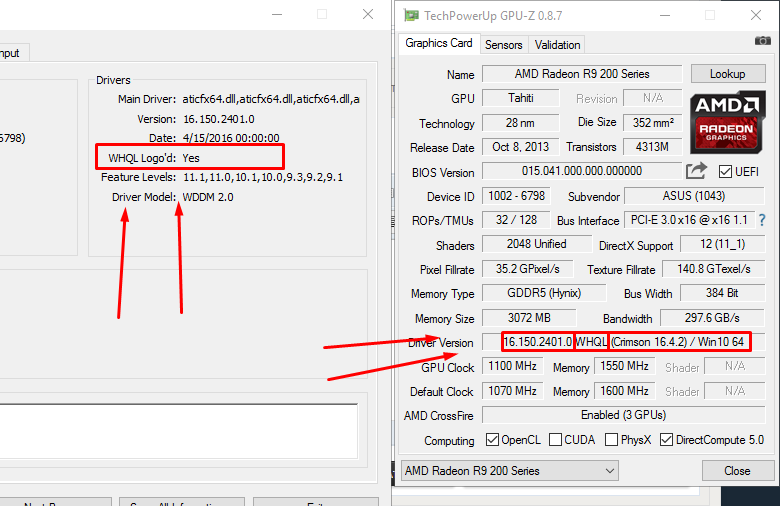Click the Technology field 28 nm
Viewport: 780px width, 506px height.
click(520, 122)
